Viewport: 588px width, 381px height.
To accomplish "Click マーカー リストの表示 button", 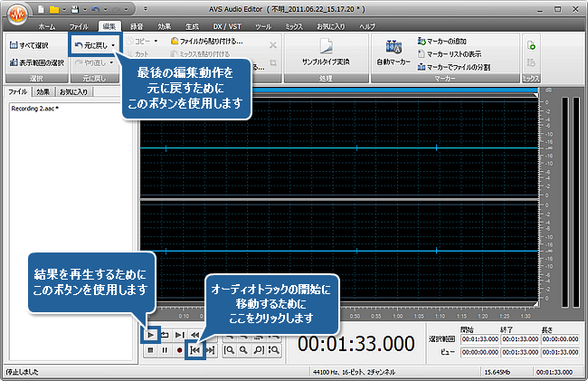I will coord(450,54).
